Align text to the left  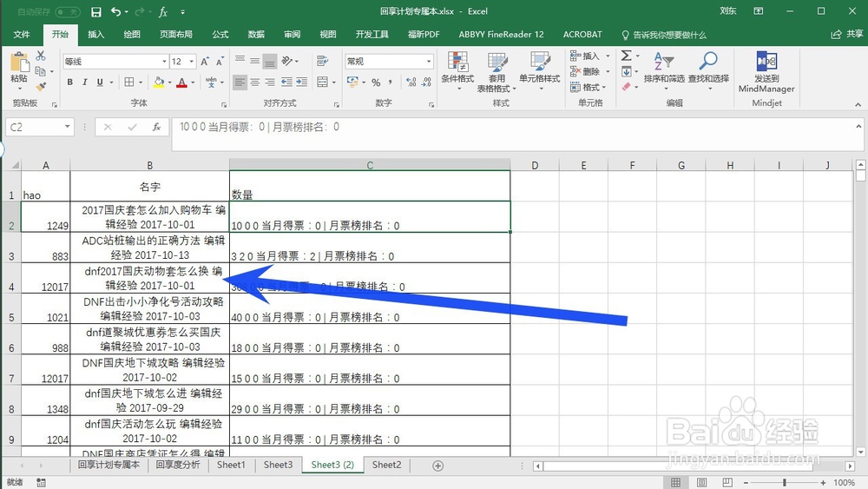pos(240,82)
